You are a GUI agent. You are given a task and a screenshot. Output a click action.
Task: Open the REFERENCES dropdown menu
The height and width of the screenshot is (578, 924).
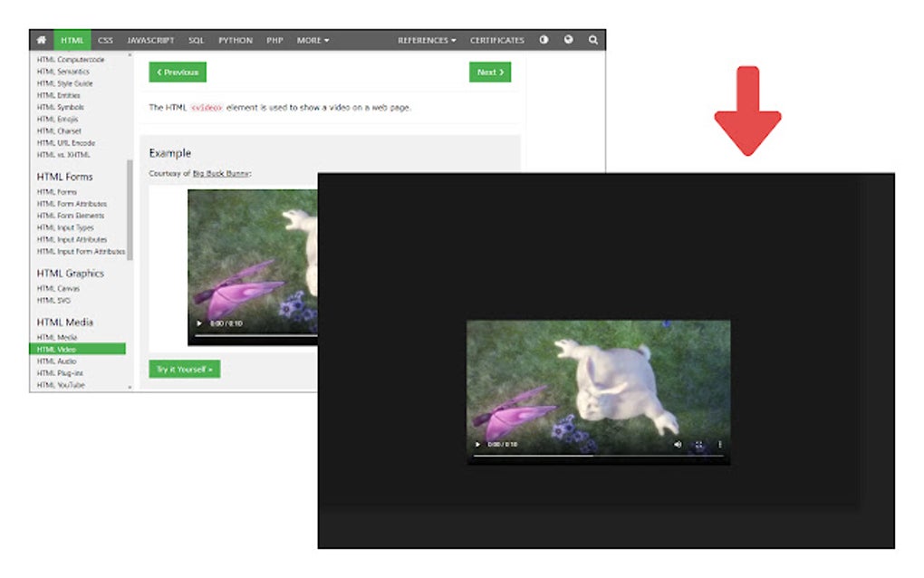click(427, 40)
